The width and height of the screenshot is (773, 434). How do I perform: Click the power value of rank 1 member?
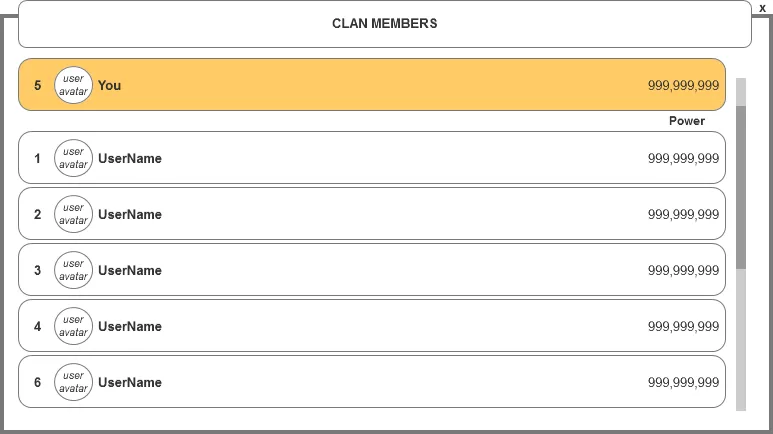coord(683,158)
